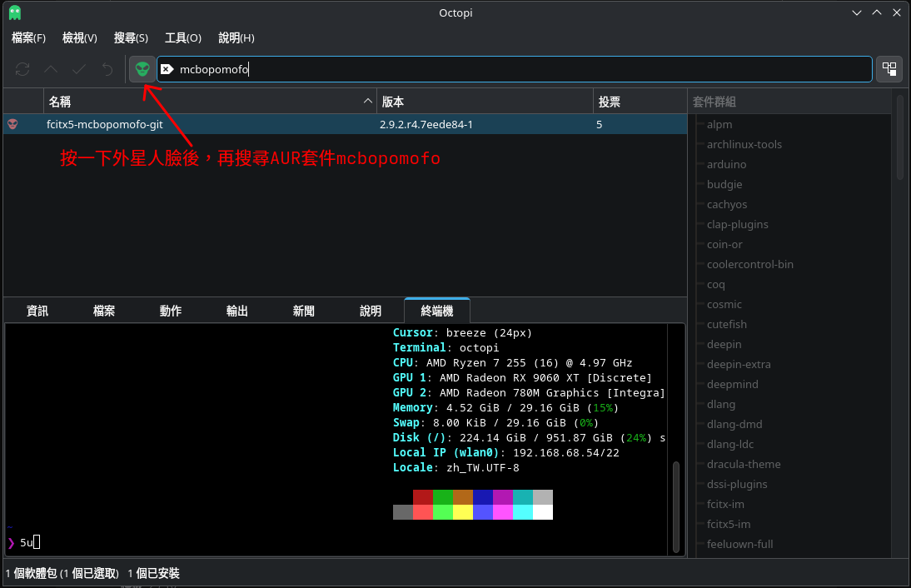Select the alpm package group
The height and width of the screenshot is (588, 911).
click(x=719, y=124)
